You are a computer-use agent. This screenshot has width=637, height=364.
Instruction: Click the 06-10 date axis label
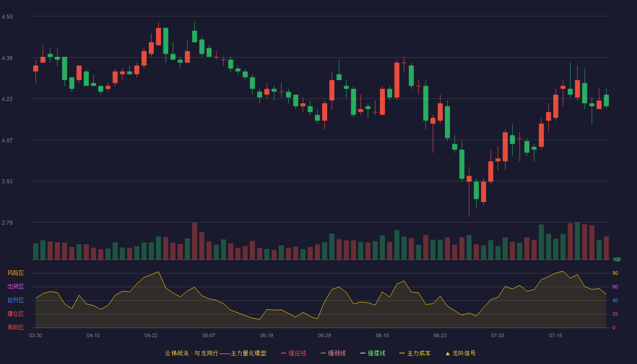[382, 335]
